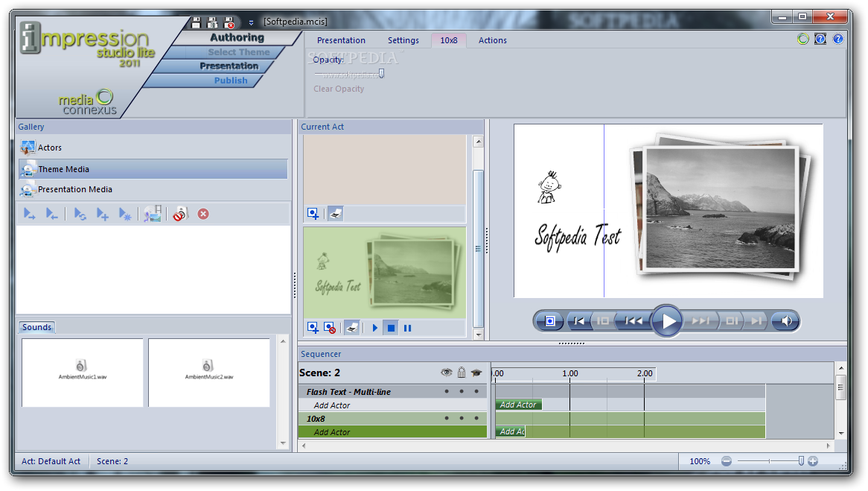Open the Select Theme stage
This screenshot has height=491, width=868.
pyautogui.click(x=239, y=52)
